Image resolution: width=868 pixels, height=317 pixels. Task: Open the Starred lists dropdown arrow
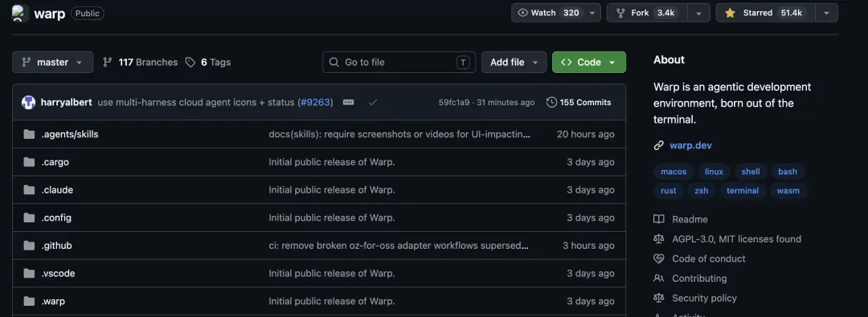[826, 13]
